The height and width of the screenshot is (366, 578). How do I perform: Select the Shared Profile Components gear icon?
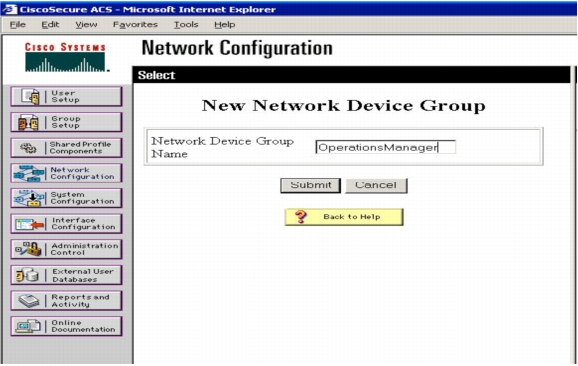tap(28, 148)
